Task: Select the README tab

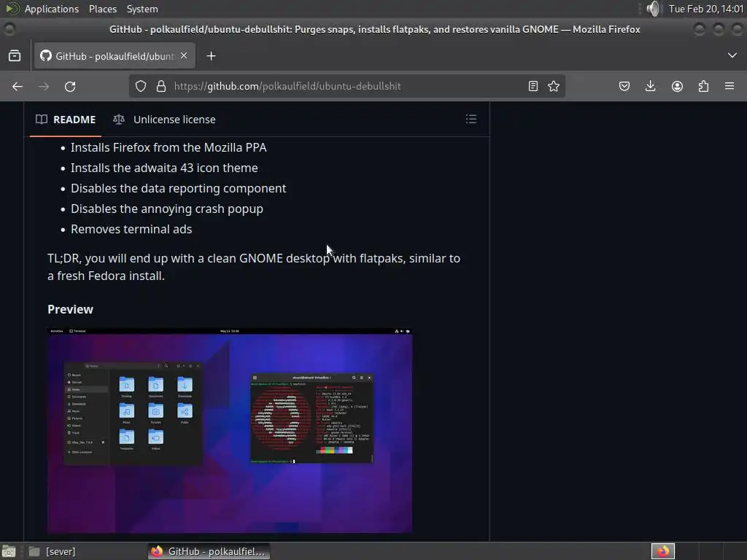Action: pos(66,120)
